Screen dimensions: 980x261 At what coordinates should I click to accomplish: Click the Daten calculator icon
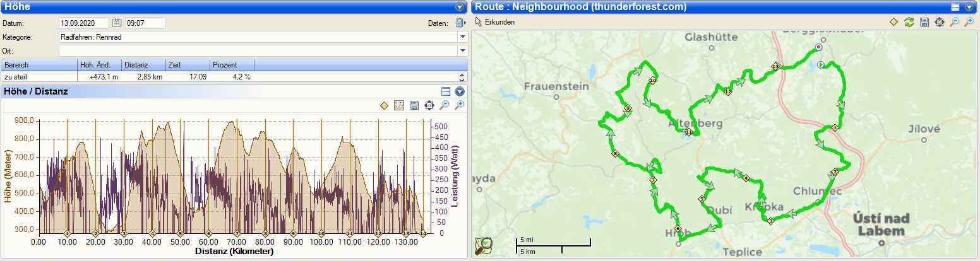460,23
